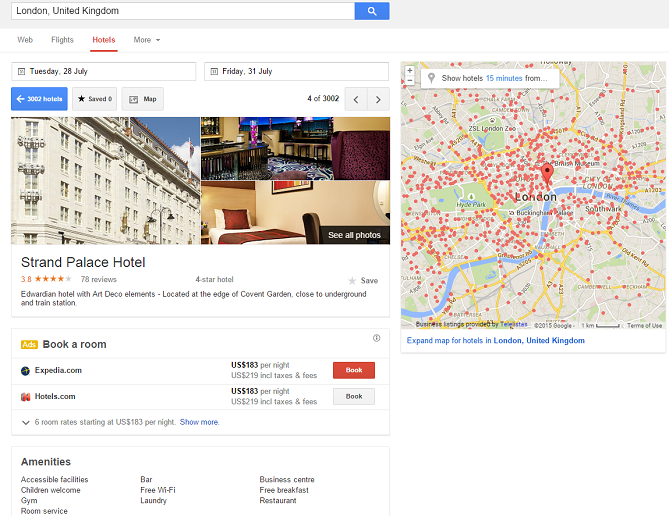The width and height of the screenshot is (669, 516).
Task: Click See all photos
Action: pos(354,235)
